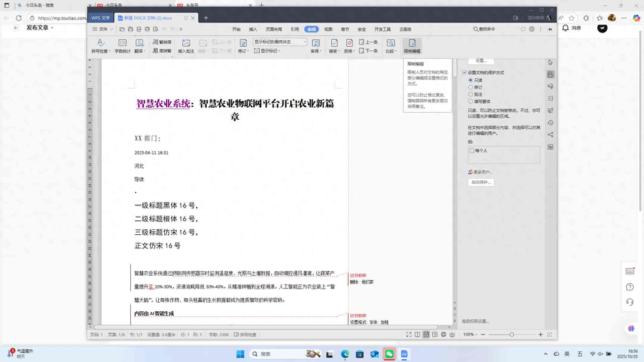Viewport: 644px width, 362px height.
Task: Select the 填写窗体 radio option
Action: [471, 101]
